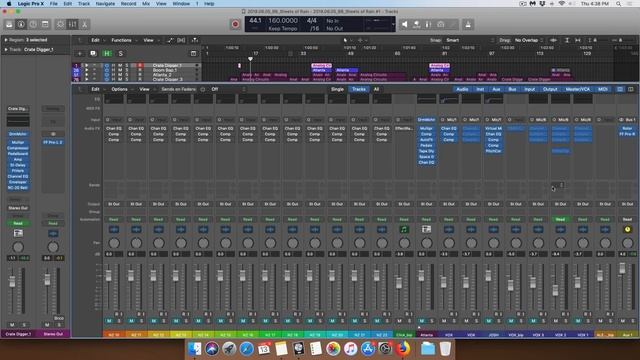
Task: Click the rightmost control bar button
Action: tap(468, 24)
